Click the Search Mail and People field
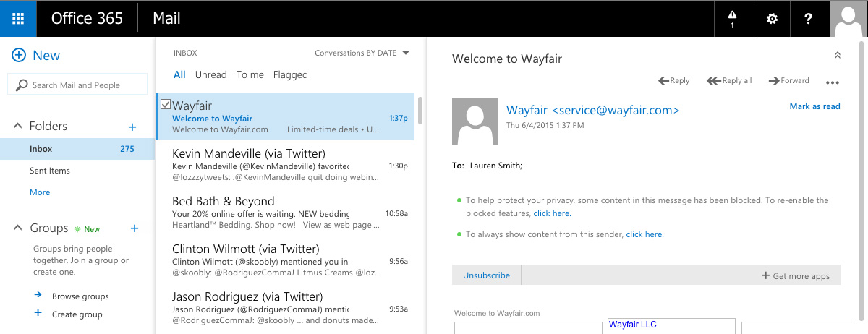 click(x=77, y=85)
